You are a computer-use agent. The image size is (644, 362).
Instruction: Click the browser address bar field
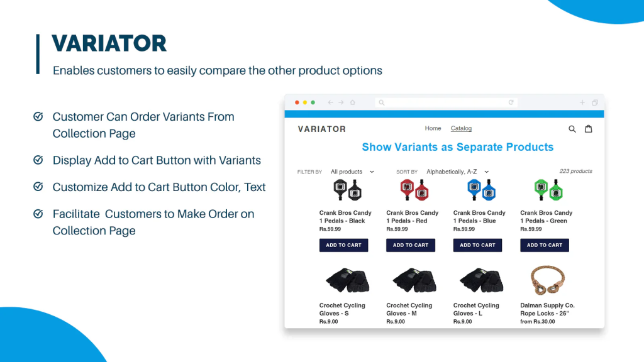(446, 102)
